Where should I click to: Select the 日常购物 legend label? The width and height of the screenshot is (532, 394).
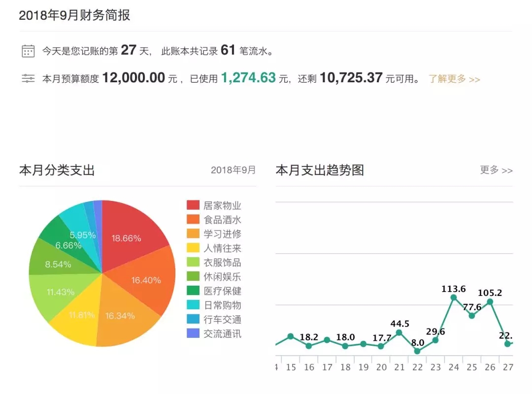(222, 305)
